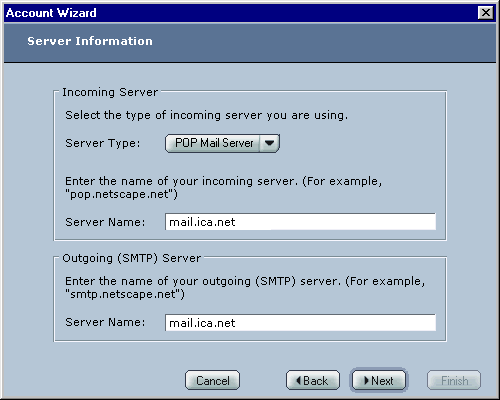Click the outgoing Server Name label
The image size is (500, 400).
[105, 322]
